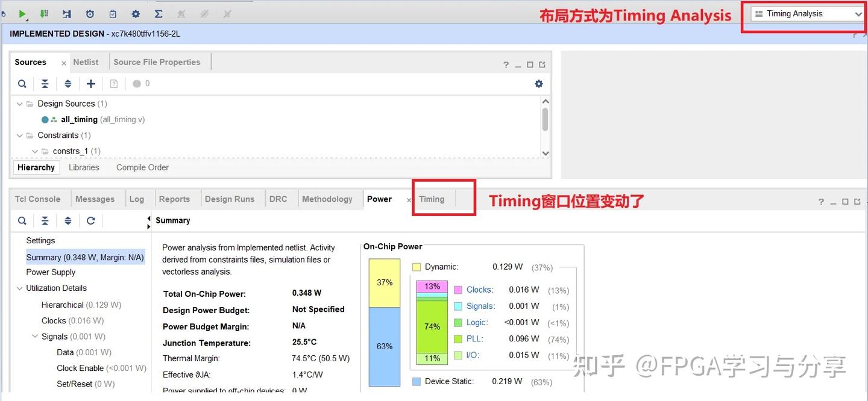Click the Dynamic power bar showing 37%
Screen dimensions: 868x401
click(385, 282)
